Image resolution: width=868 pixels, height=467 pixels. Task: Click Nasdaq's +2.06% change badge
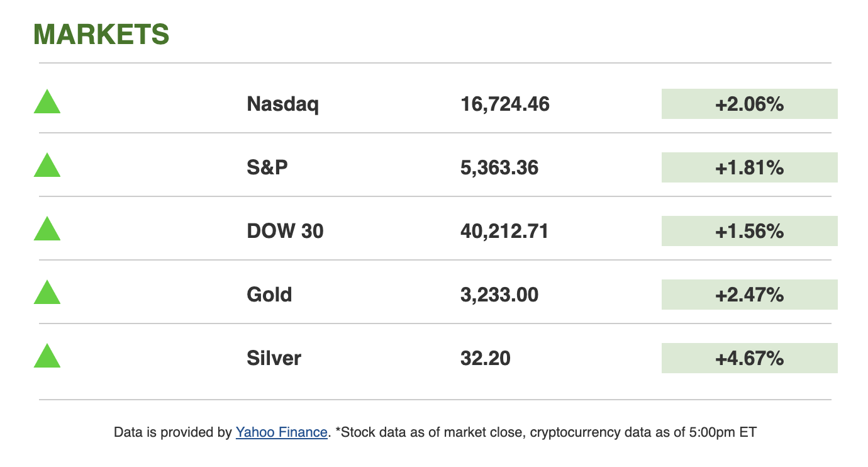749,104
